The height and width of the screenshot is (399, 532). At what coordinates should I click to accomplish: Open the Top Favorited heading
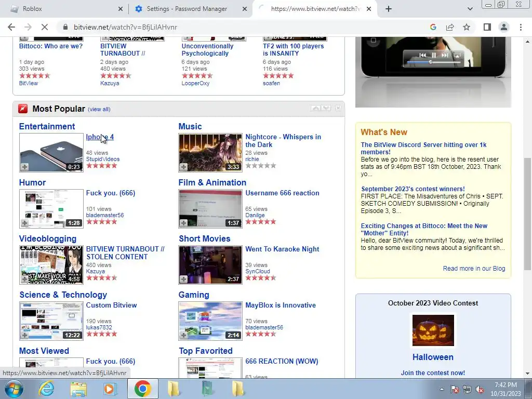pyautogui.click(x=206, y=351)
